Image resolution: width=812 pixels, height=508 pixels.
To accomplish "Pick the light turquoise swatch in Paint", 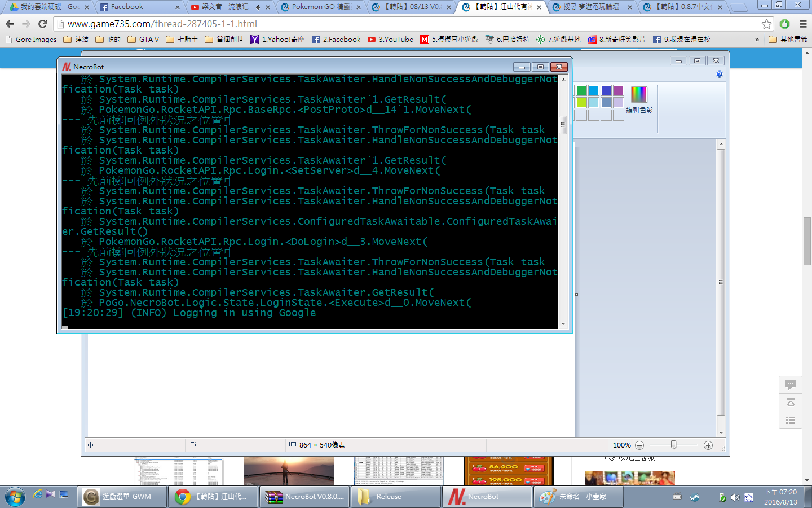I will pyautogui.click(x=594, y=103).
